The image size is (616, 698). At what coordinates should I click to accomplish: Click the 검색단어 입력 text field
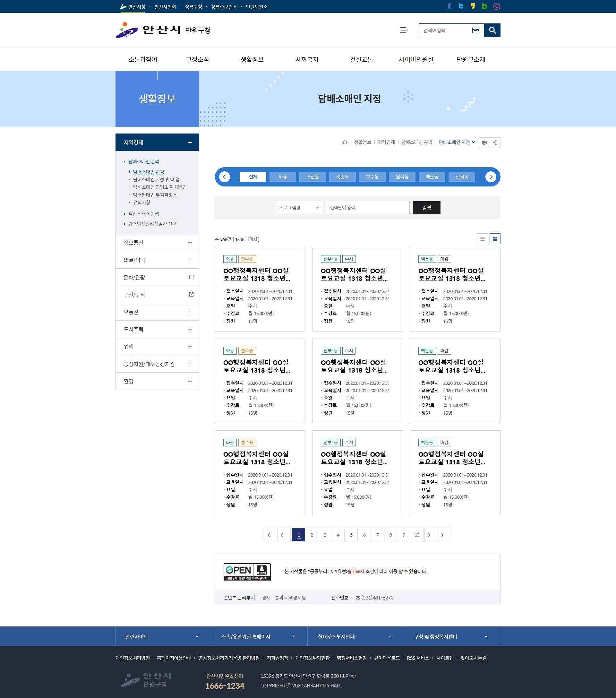pyautogui.click(x=367, y=208)
